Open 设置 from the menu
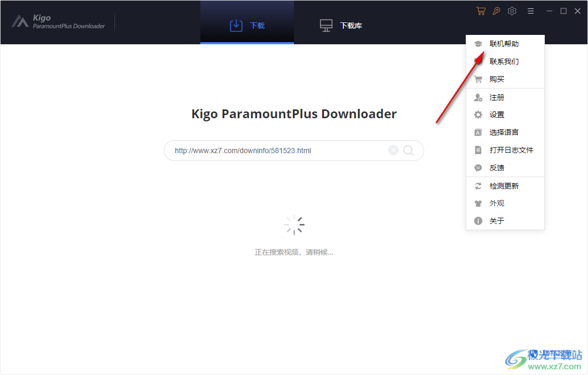Image resolution: width=588 pixels, height=375 pixels. click(x=505, y=115)
